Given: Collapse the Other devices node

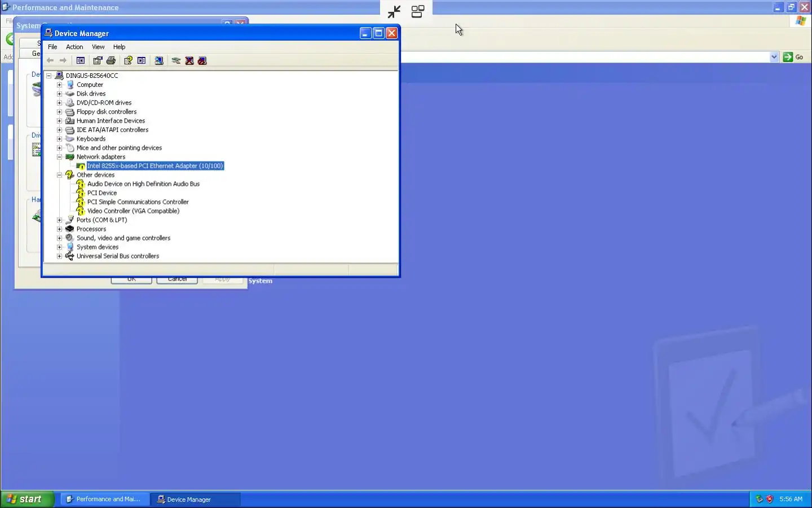Looking at the screenshot, I should point(60,175).
